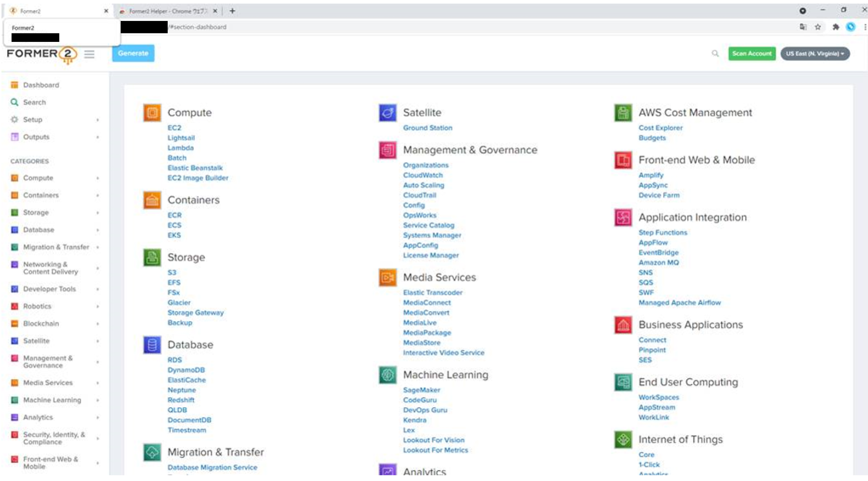Click the Dashboard icon in sidebar

tap(14, 85)
